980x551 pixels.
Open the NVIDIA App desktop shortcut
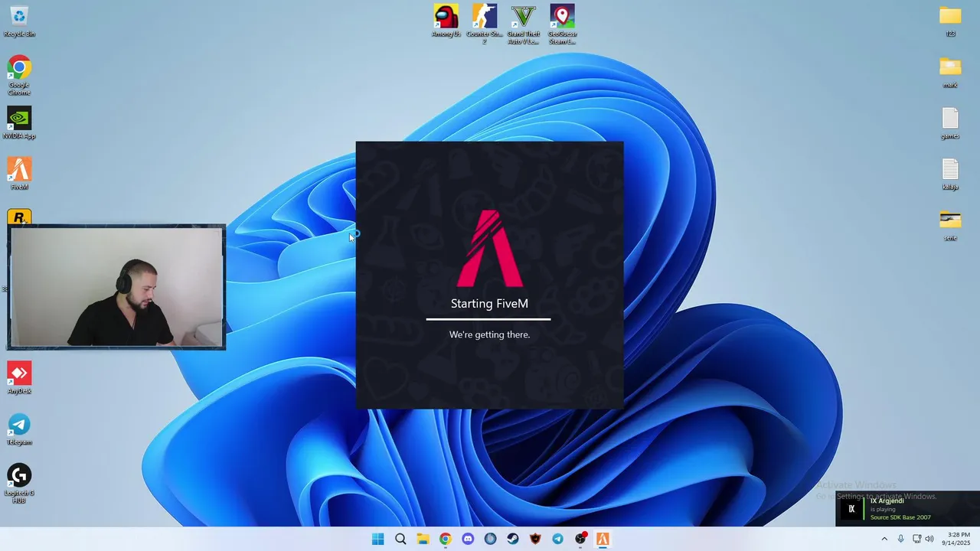pyautogui.click(x=19, y=123)
